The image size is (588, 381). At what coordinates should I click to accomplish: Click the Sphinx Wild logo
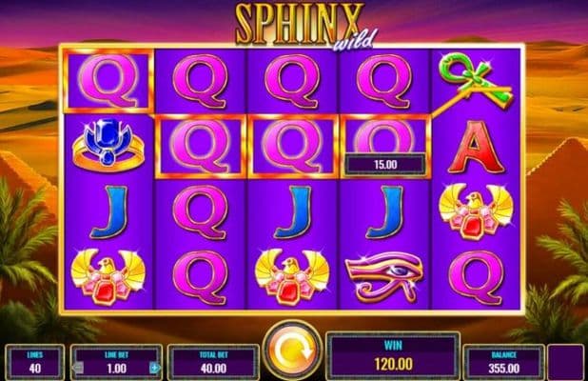coord(304,25)
